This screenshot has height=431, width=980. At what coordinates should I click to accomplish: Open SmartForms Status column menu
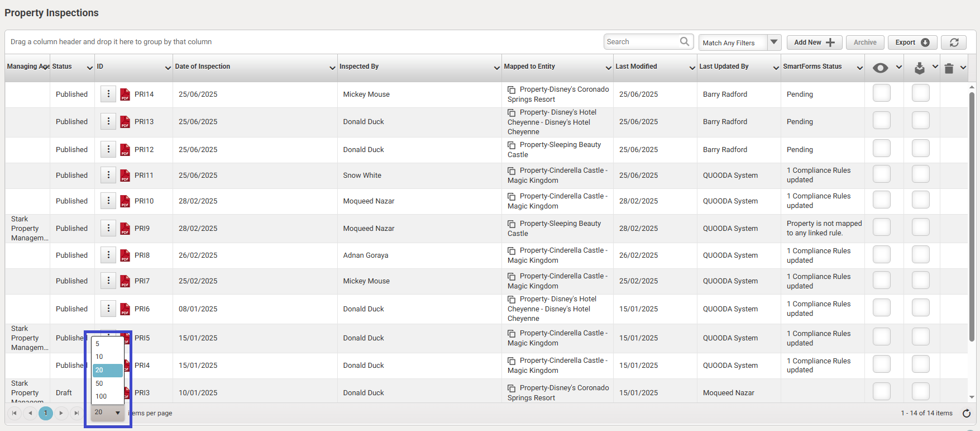tap(859, 68)
